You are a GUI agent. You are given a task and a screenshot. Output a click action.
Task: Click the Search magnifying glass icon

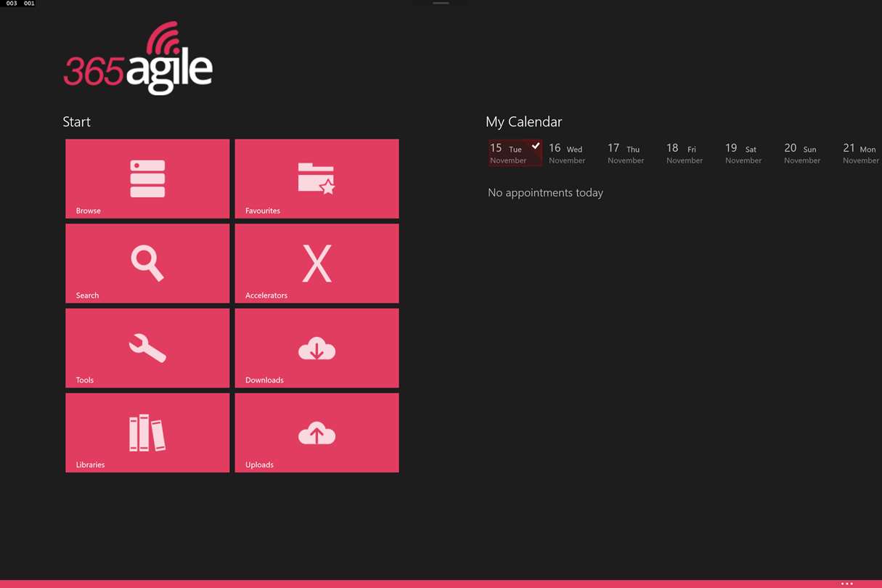click(x=147, y=263)
